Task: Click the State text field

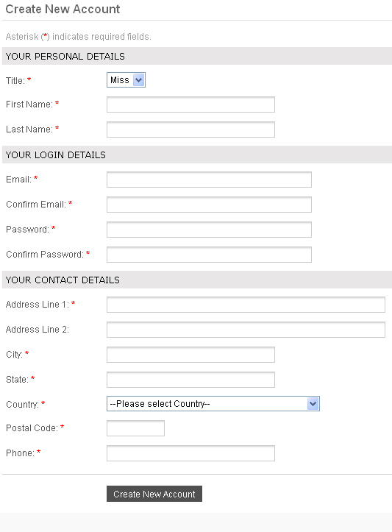Action: pos(190,380)
